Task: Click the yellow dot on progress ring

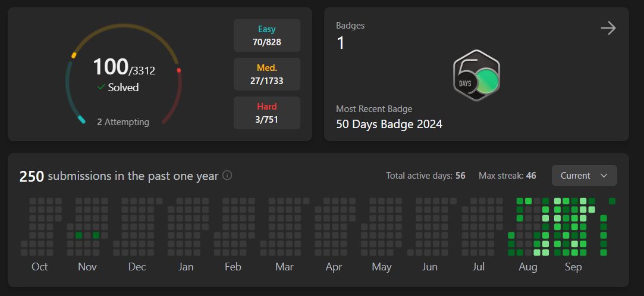Action: 74,55
